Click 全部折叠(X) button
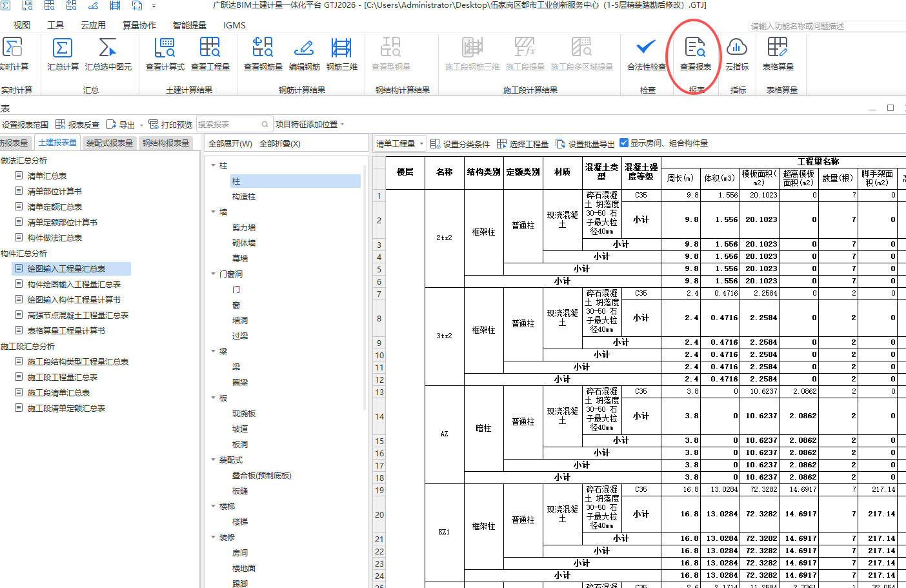The image size is (906, 588). 280,144
